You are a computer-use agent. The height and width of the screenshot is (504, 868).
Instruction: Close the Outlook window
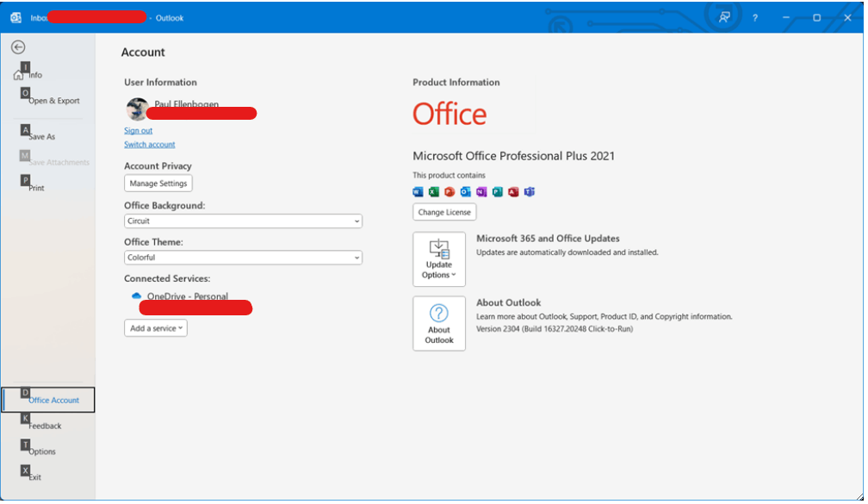(847, 18)
